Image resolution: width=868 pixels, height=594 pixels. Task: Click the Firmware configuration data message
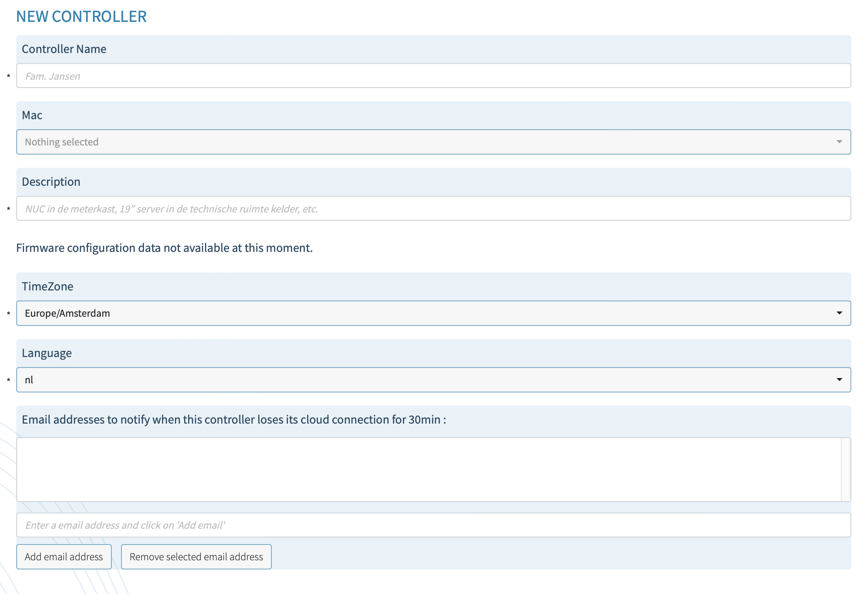coord(164,248)
